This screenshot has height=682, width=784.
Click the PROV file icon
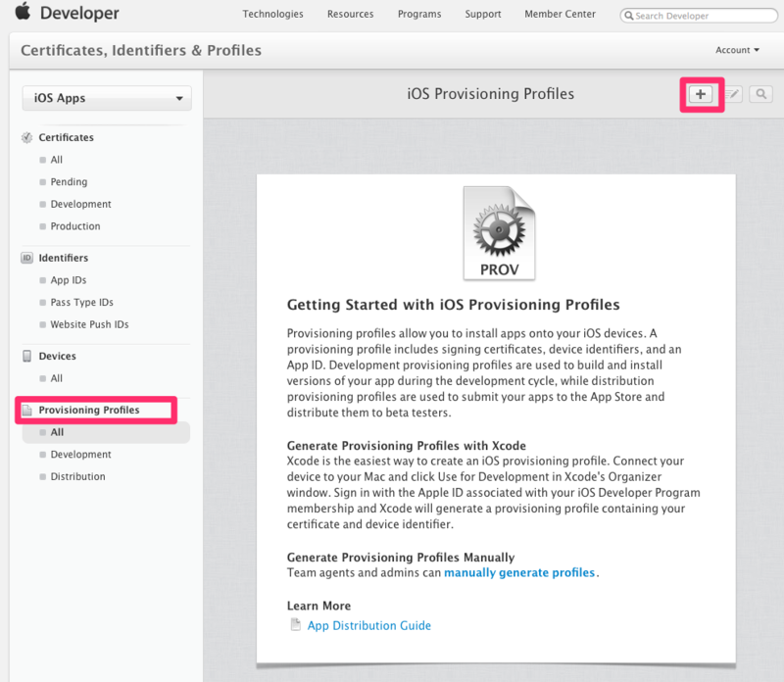pyautogui.click(x=499, y=233)
